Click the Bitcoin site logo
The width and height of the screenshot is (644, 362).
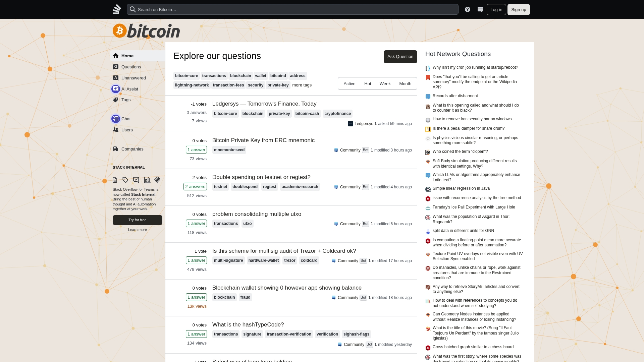(x=146, y=31)
